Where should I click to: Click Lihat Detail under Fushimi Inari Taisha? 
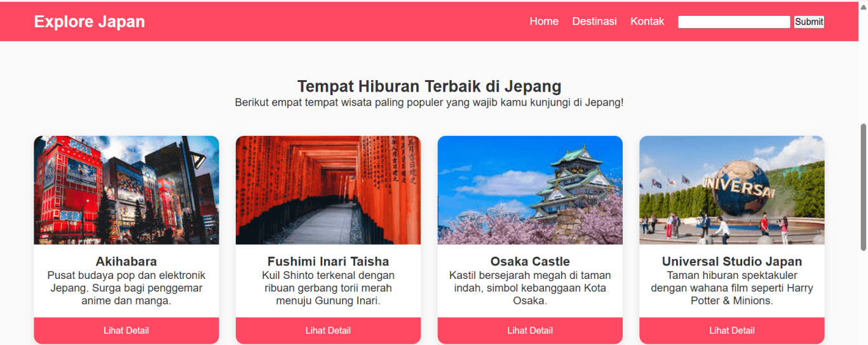click(x=328, y=330)
